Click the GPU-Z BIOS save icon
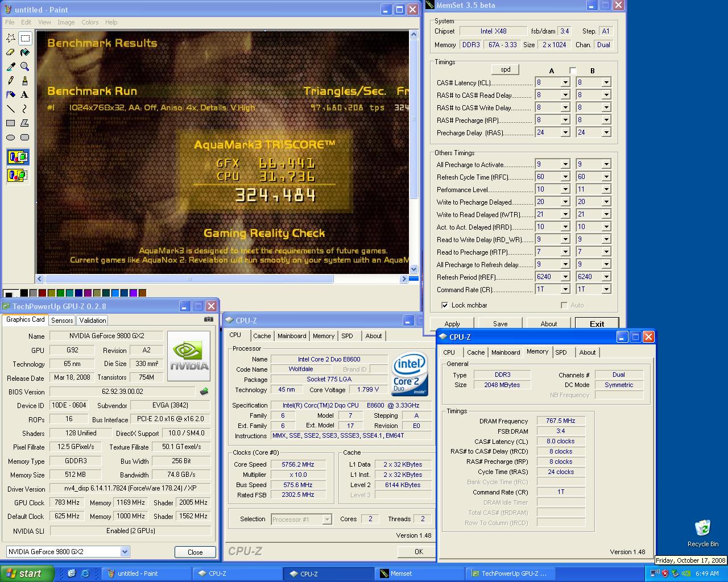The height and width of the screenshot is (582, 728). [204, 392]
